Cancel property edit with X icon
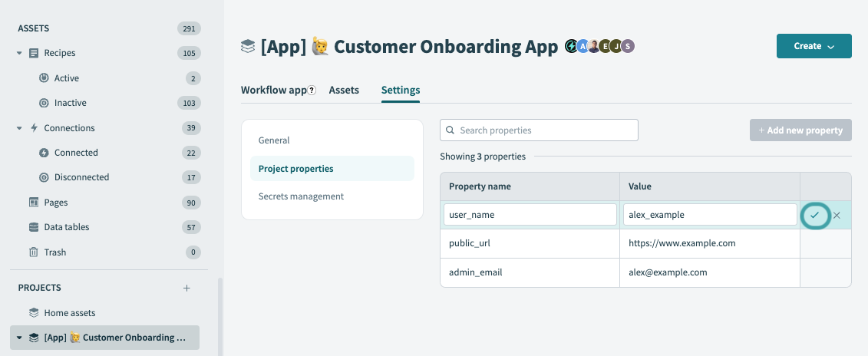 837,216
